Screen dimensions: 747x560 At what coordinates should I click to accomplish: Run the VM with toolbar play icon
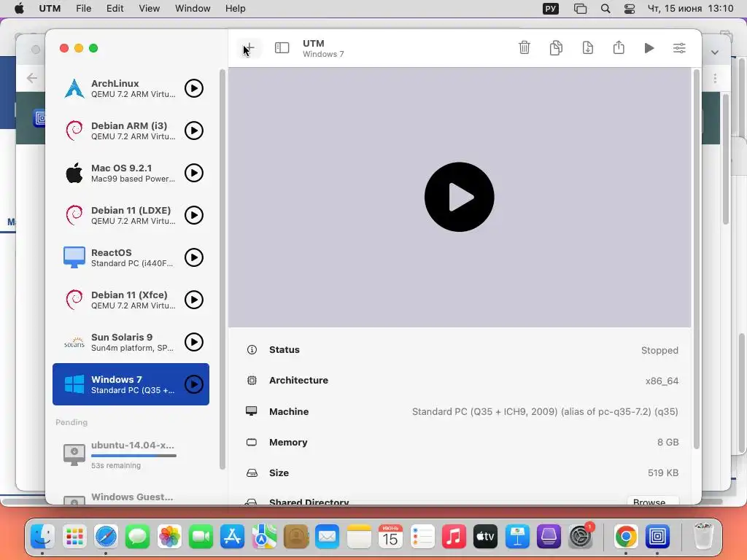(649, 48)
